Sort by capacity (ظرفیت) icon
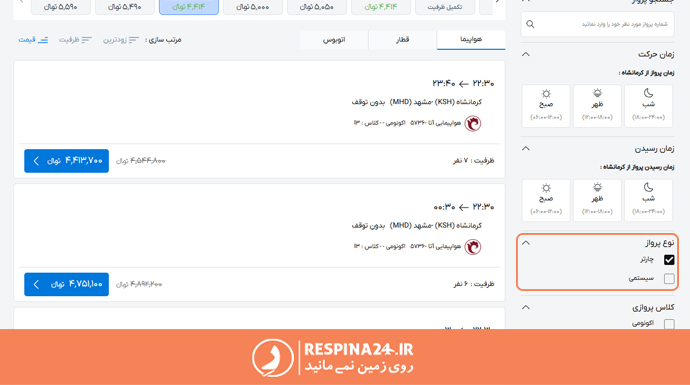Image resolution: width=690 pixels, height=385 pixels. 87,40
